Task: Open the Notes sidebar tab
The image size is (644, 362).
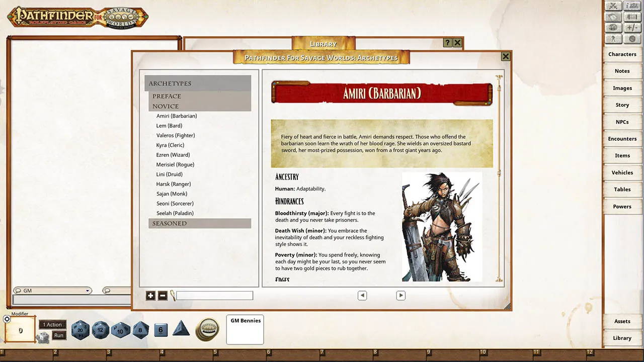Action: [622, 71]
